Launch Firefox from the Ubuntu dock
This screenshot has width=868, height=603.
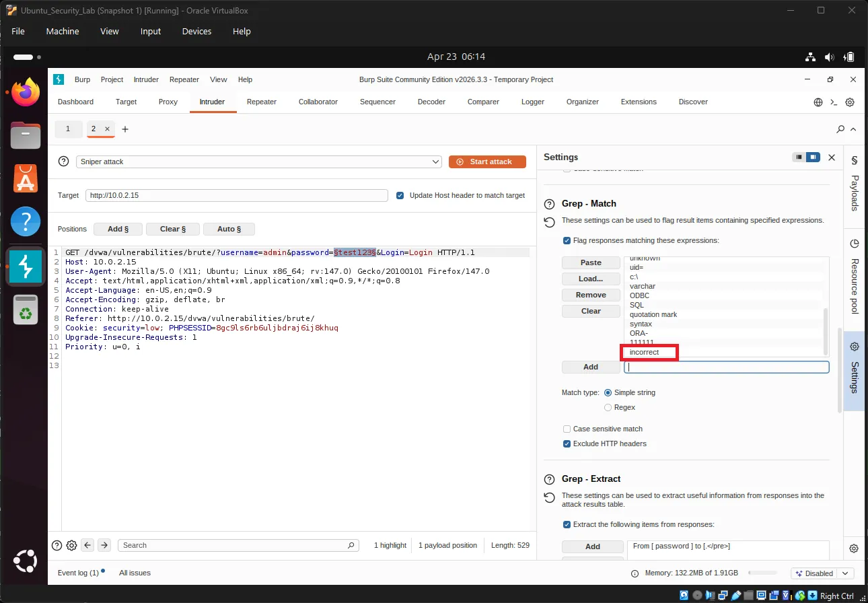coord(24,92)
